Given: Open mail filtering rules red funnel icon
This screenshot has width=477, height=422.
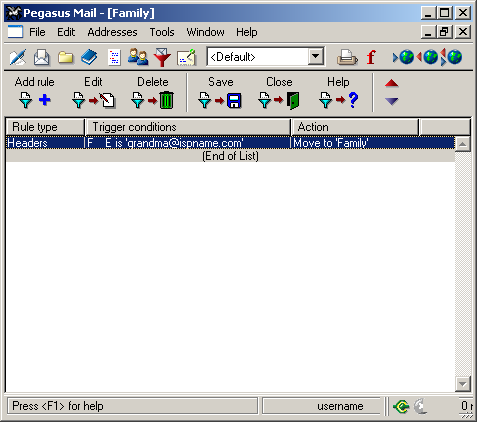Looking at the screenshot, I should pyautogui.click(x=162, y=57).
